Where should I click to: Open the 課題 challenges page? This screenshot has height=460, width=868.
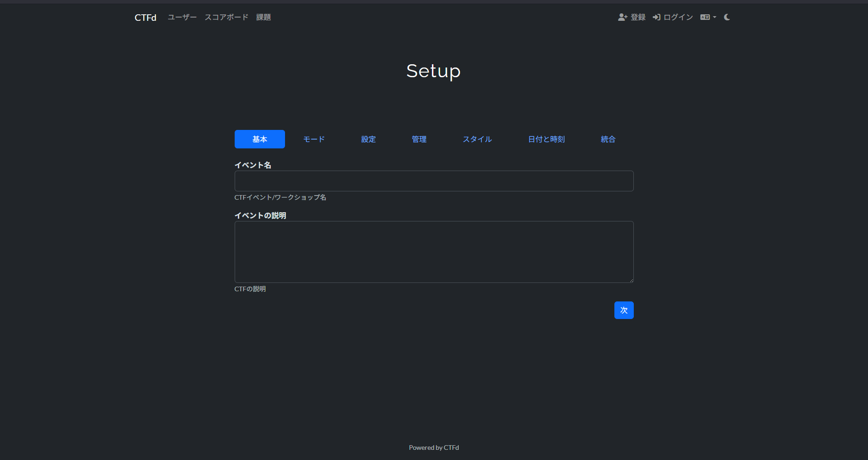click(263, 17)
